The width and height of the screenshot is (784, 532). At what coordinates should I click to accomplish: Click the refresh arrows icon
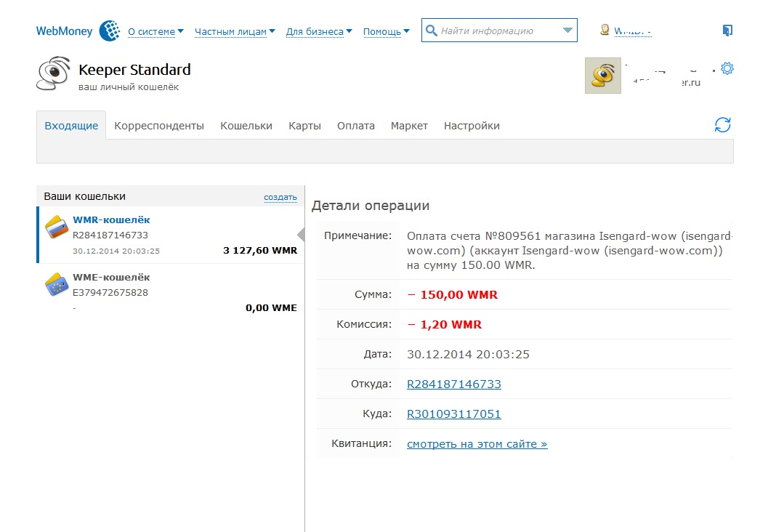tap(722, 125)
